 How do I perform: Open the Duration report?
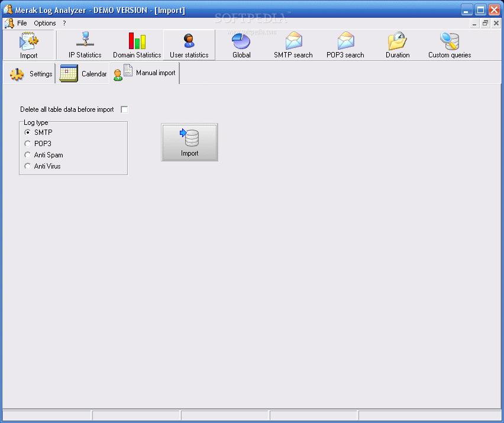[398, 46]
